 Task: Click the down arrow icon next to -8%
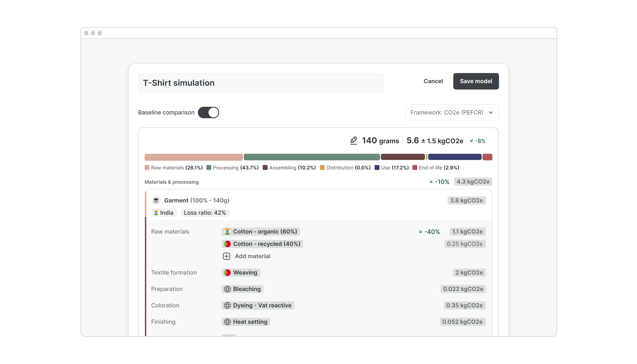point(471,141)
